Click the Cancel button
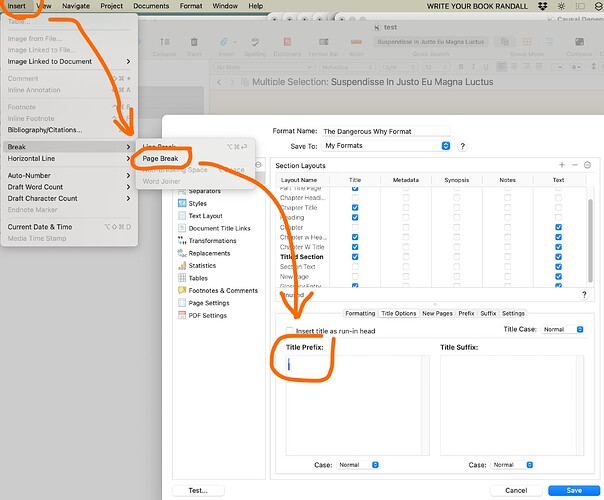The image size is (604, 500). pos(516,490)
